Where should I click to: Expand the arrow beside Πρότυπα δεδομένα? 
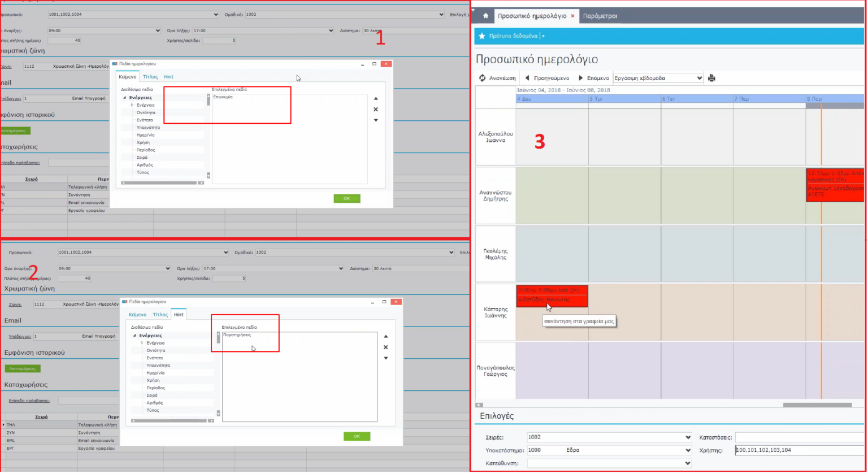coord(543,36)
